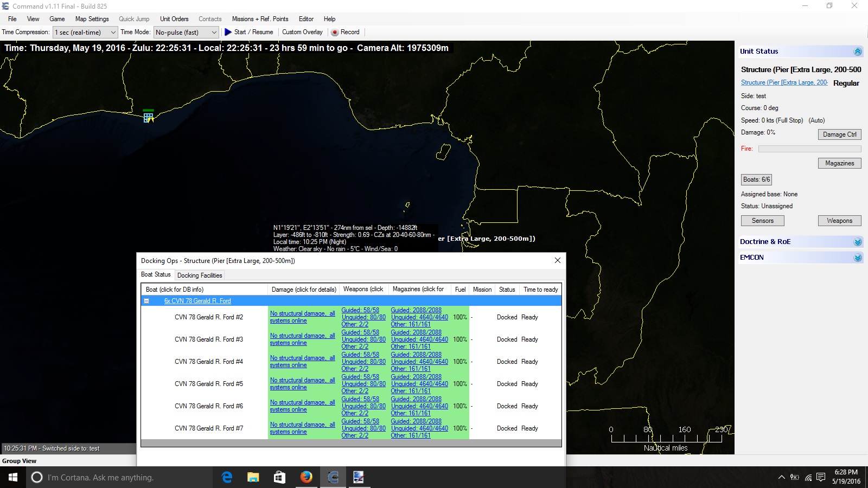Open the Missions + Ref. Points menu
Screen dimensions: 868x488
pos(260,19)
